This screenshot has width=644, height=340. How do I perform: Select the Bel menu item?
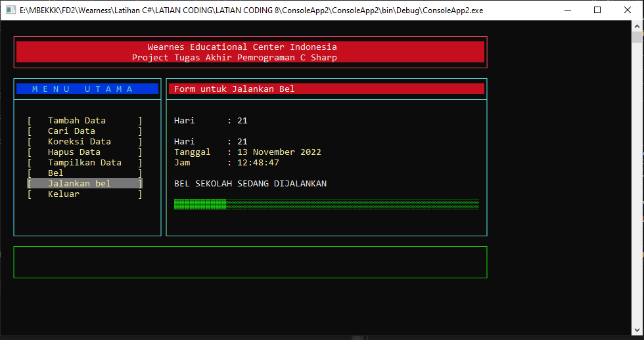(56, 173)
